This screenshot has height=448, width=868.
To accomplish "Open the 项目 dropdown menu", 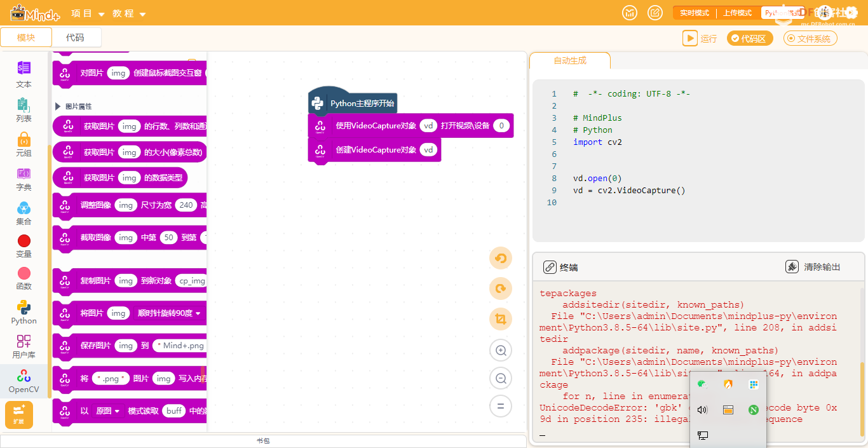I will pos(88,13).
